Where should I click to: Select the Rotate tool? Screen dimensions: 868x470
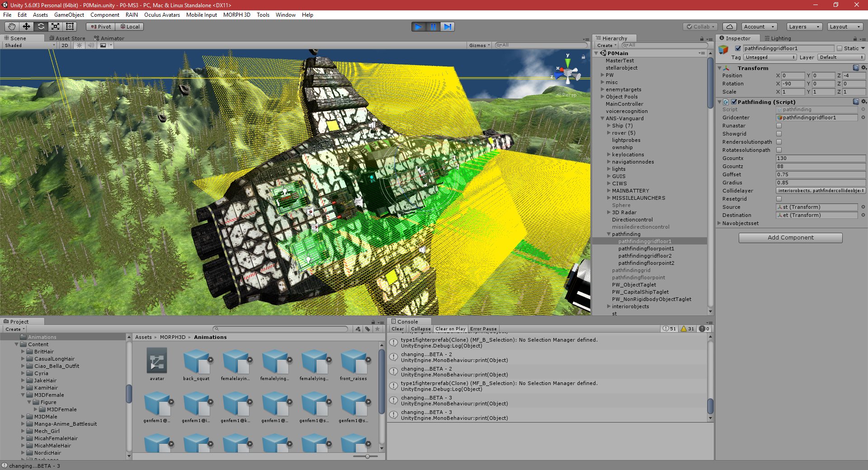41,27
